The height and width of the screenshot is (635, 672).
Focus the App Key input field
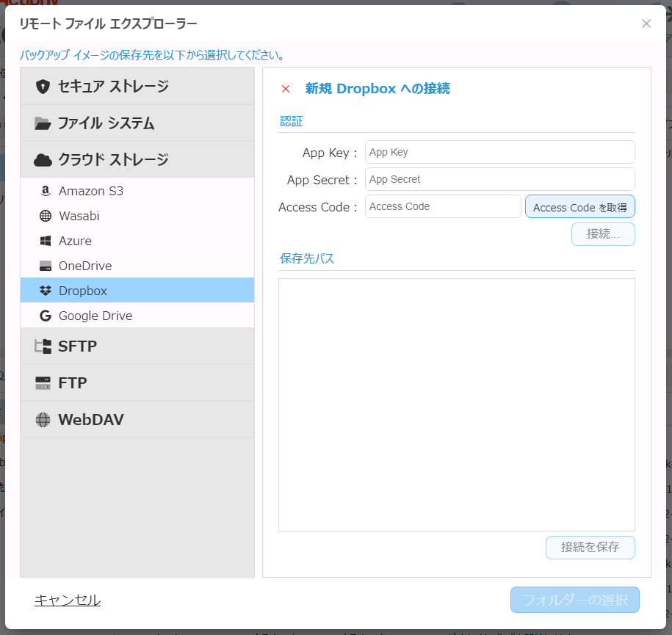click(499, 152)
